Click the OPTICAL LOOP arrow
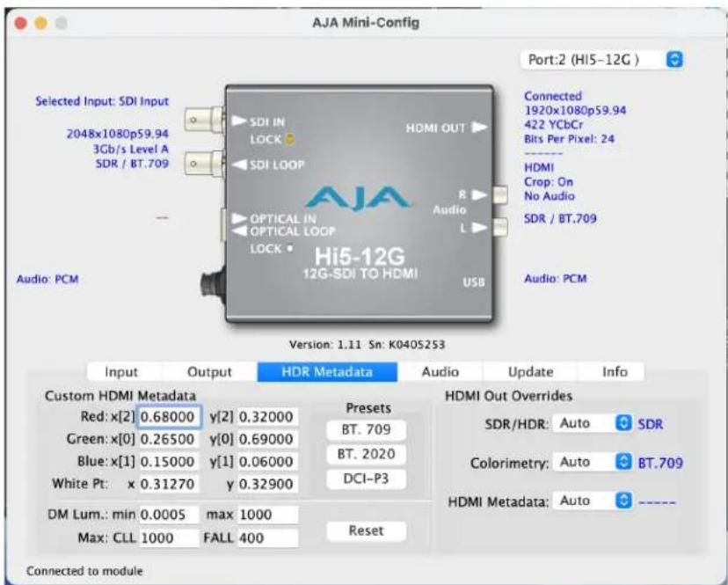The height and width of the screenshot is (585, 728). coord(239,231)
